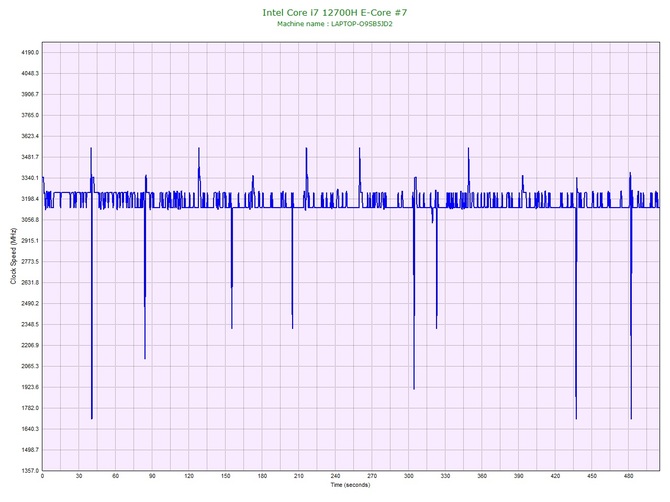Click the 120 tick on time axis
The width and height of the screenshot is (670, 502).
tap(189, 476)
